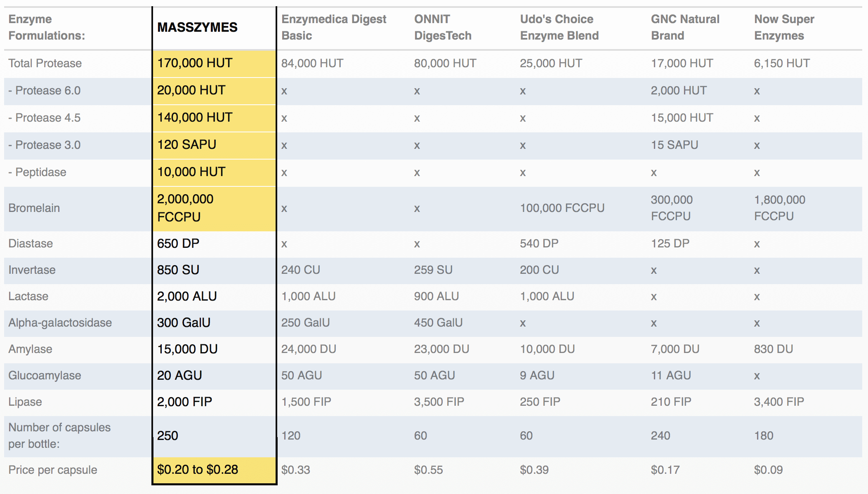Click the $0.20 to $0.28 price cell

[198, 470]
